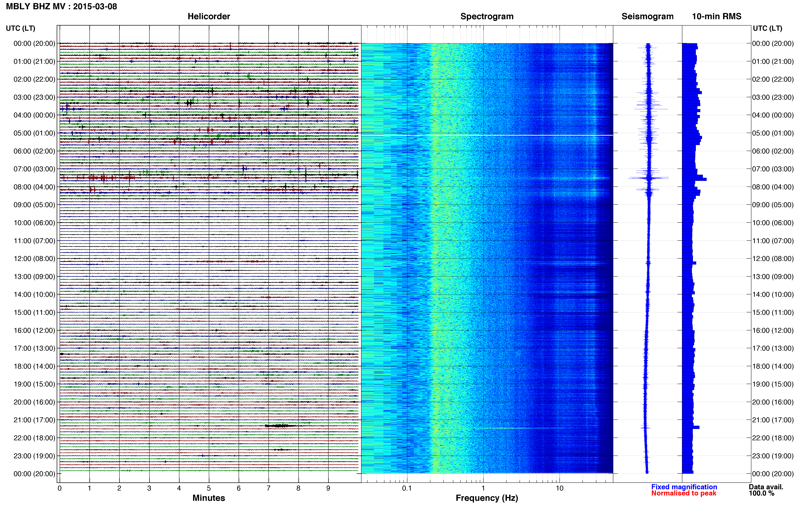Click right-side time label '07:00 (03:00)'
Image resolution: width=812 pixels, height=508 pixels.
click(x=773, y=169)
